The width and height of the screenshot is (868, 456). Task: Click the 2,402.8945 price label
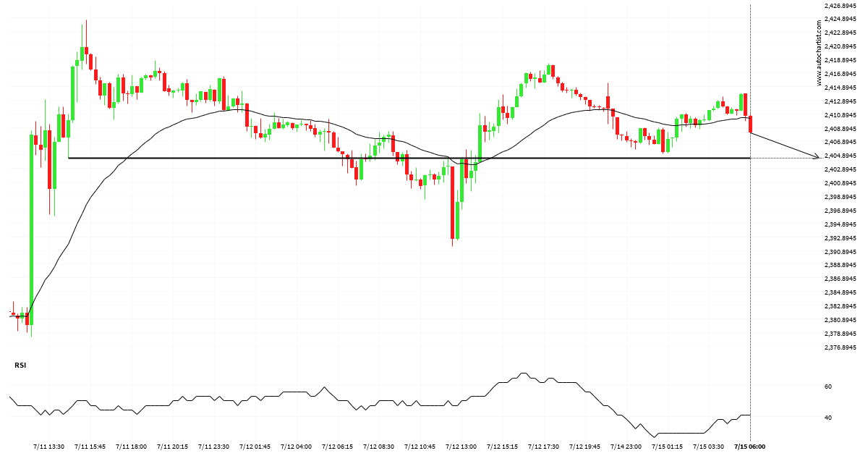pyautogui.click(x=840, y=170)
